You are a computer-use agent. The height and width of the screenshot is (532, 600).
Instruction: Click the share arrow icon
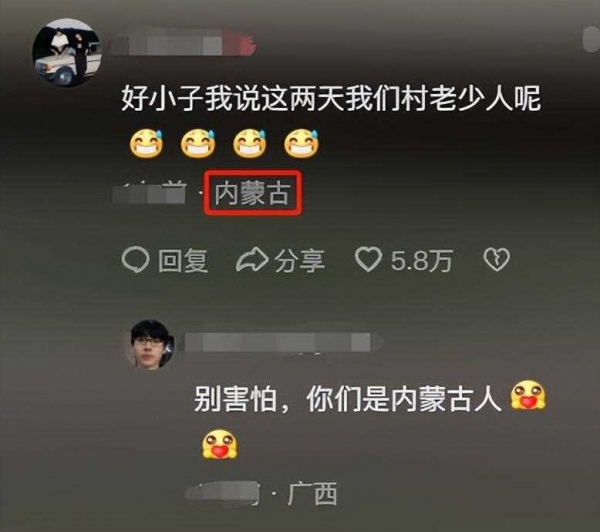(252, 260)
